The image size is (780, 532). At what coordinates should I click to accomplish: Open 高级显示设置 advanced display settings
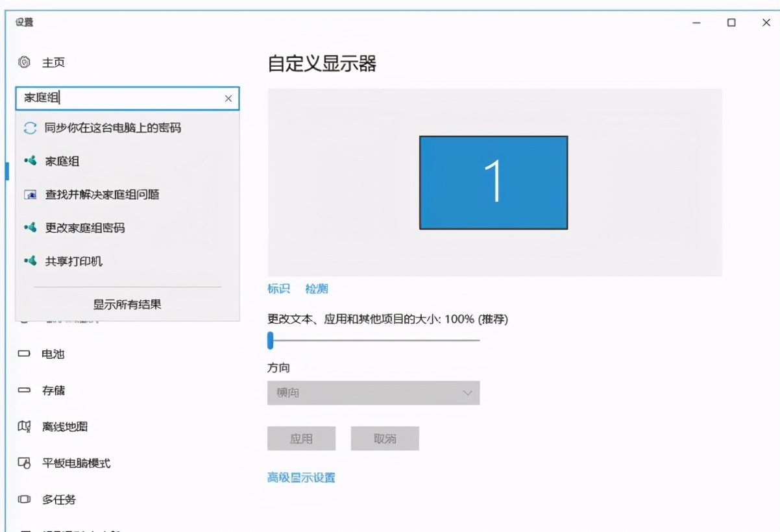[300, 476]
